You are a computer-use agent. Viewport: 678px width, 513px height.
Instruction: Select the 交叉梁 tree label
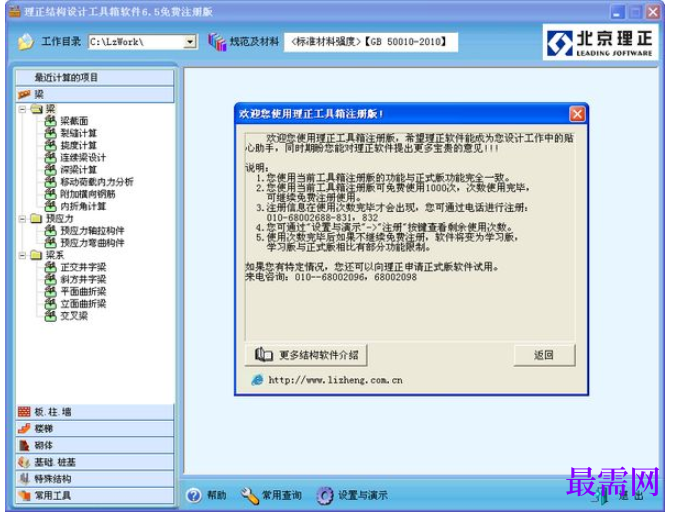[x=74, y=316]
